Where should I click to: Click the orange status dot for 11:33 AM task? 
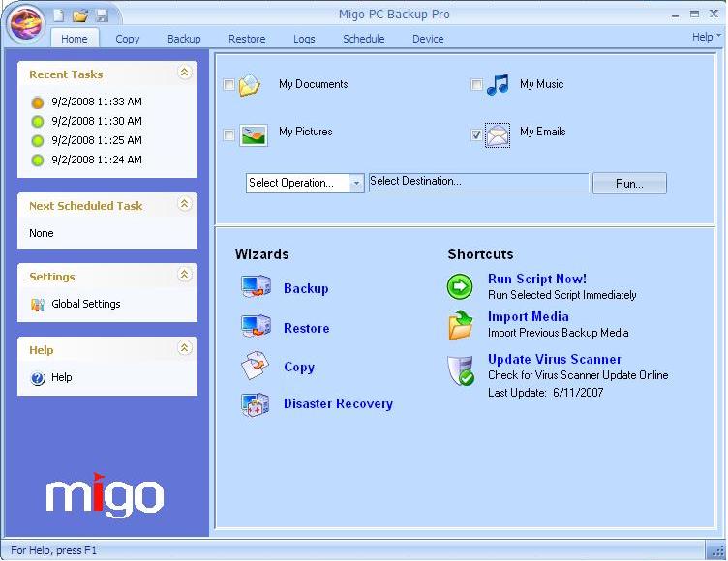pos(38,103)
